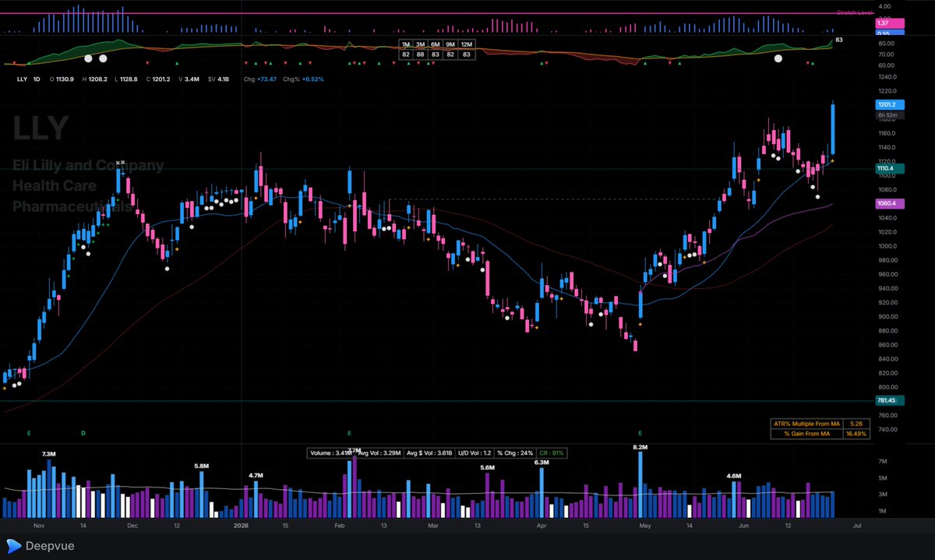Click the 6.3M volume label

pos(542,463)
